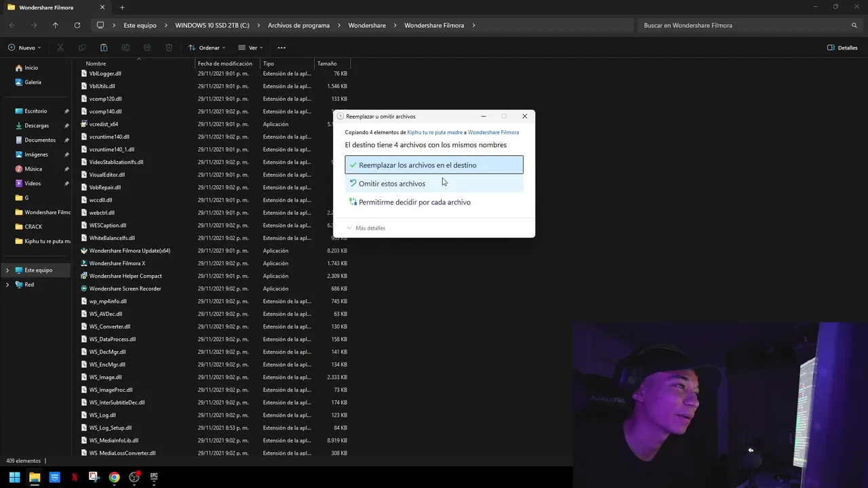This screenshot has width=868, height=488.
Task: Open Imágenes in the sidebar
Action: coord(37,155)
